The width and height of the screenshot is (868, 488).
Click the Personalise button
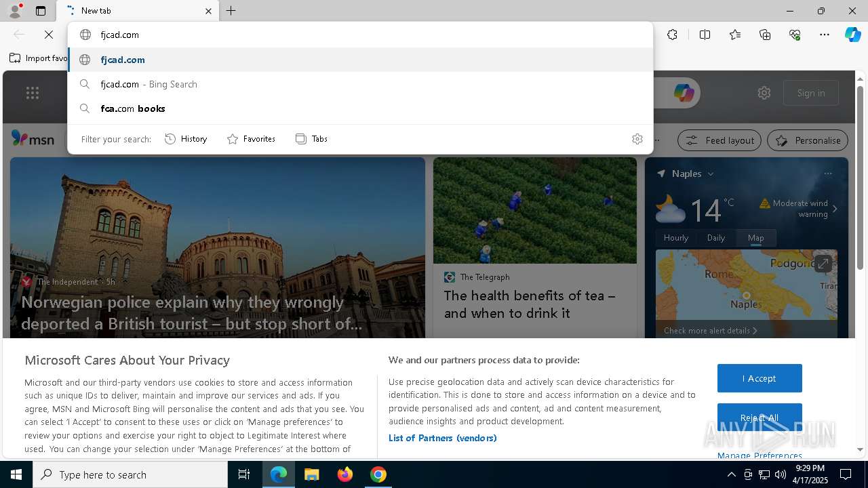click(808, 140)
